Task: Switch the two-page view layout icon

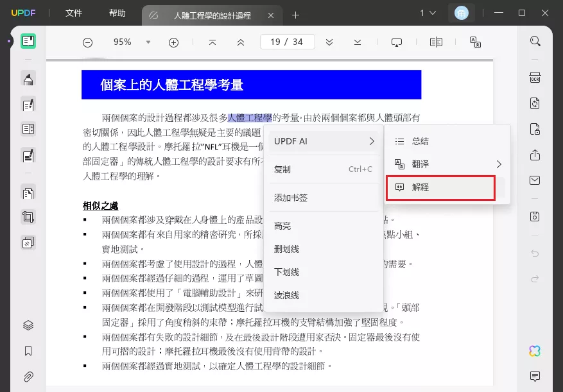Action: pos(436,42)
